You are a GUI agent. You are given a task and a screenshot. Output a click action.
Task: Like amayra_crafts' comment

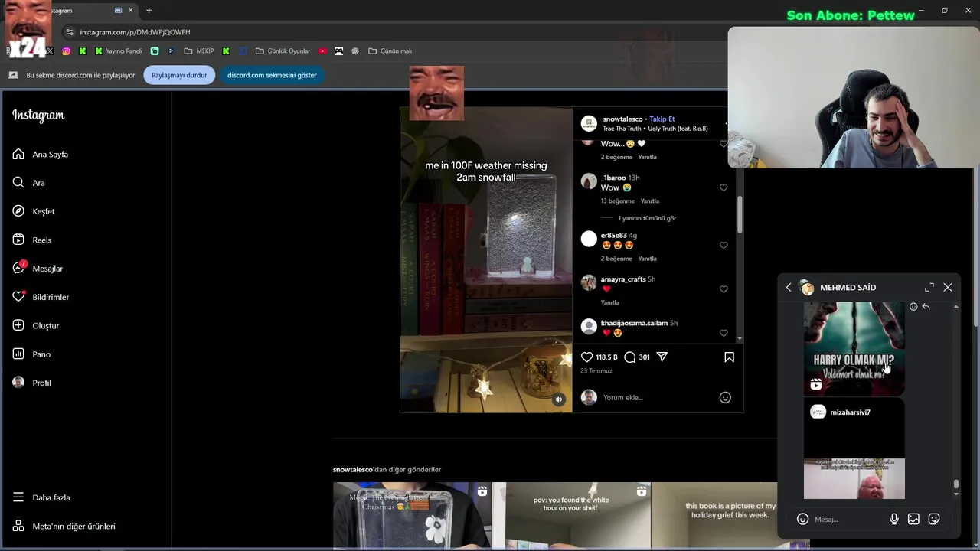point(724,290)
